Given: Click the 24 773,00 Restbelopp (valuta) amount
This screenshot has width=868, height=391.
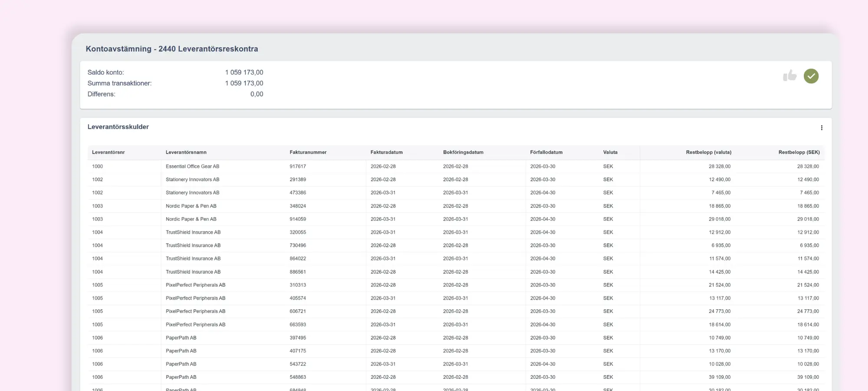Looking at the screenshot, I should click(720, 311).
